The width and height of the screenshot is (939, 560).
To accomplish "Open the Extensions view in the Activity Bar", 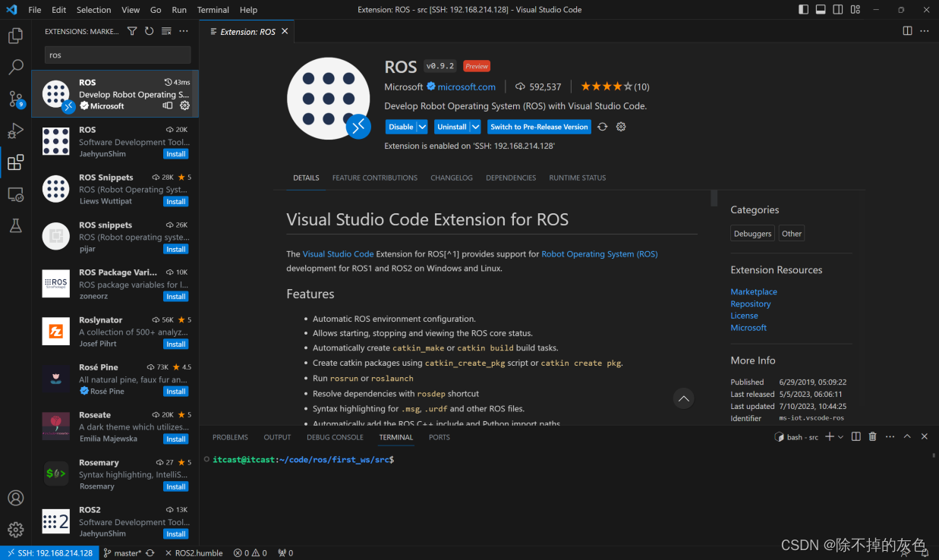I will click(x=16, y=162).
